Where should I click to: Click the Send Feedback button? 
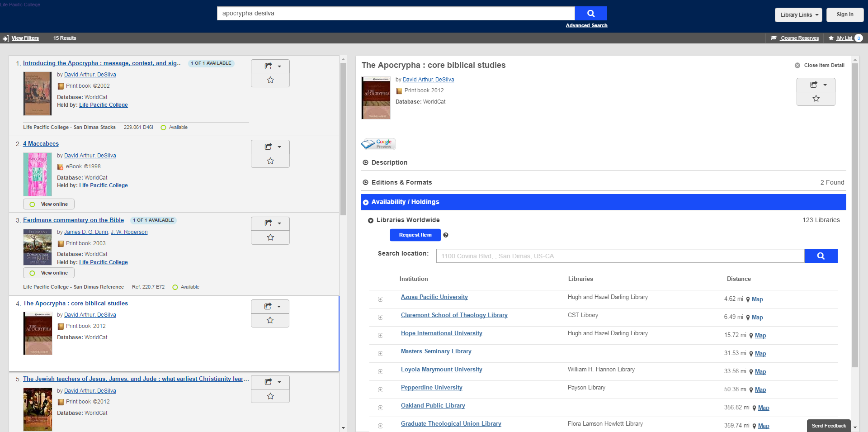[828, 426]
